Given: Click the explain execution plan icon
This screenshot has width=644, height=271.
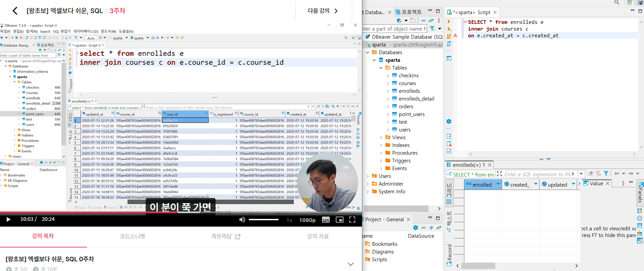Looking at the screenshot, I should coord(449,44).
